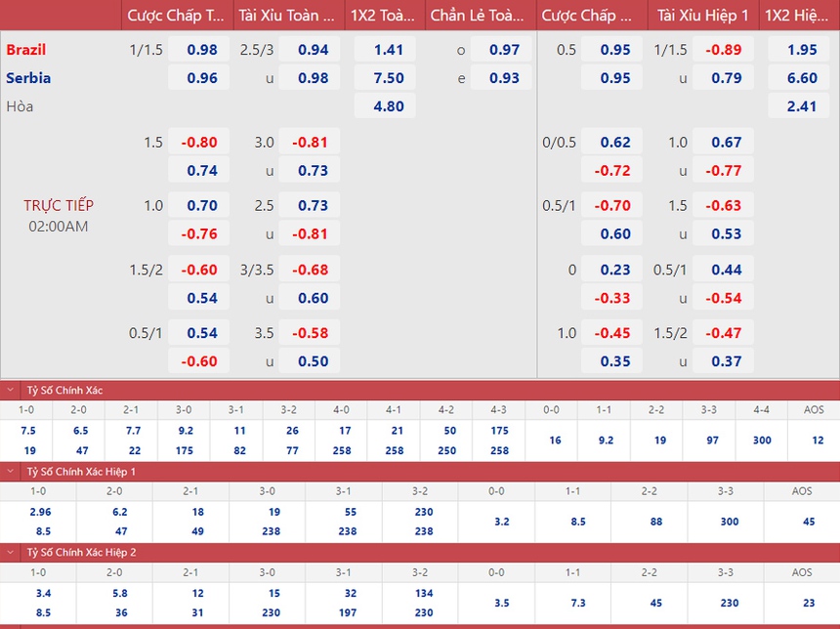Choose over 2.5/3 goals at 0.94
840x629 pixels.
point(313,50)
